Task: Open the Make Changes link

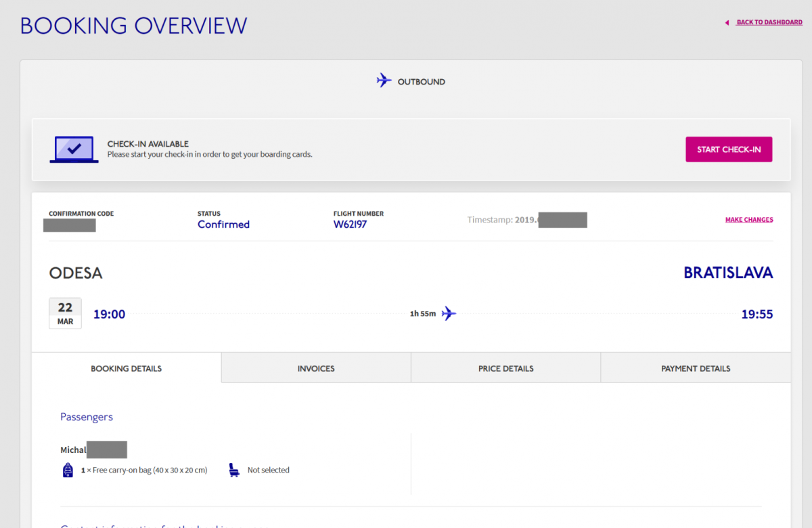Action: (x=749, y=220)
